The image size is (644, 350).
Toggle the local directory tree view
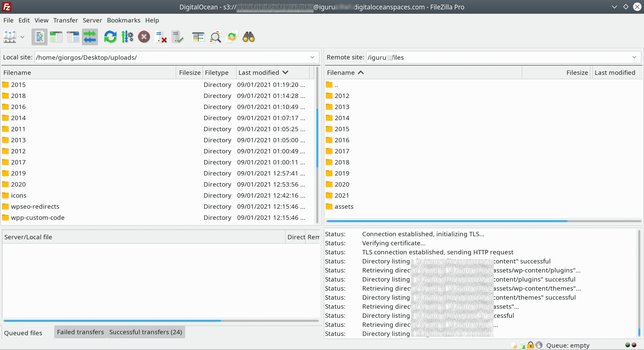coord(56,37)
